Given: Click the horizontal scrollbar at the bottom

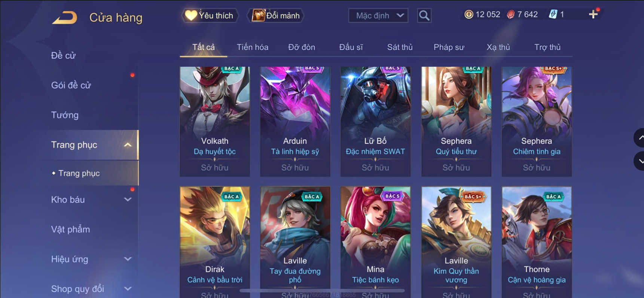Looking at the screenshot, I should (x=322, y=291).
